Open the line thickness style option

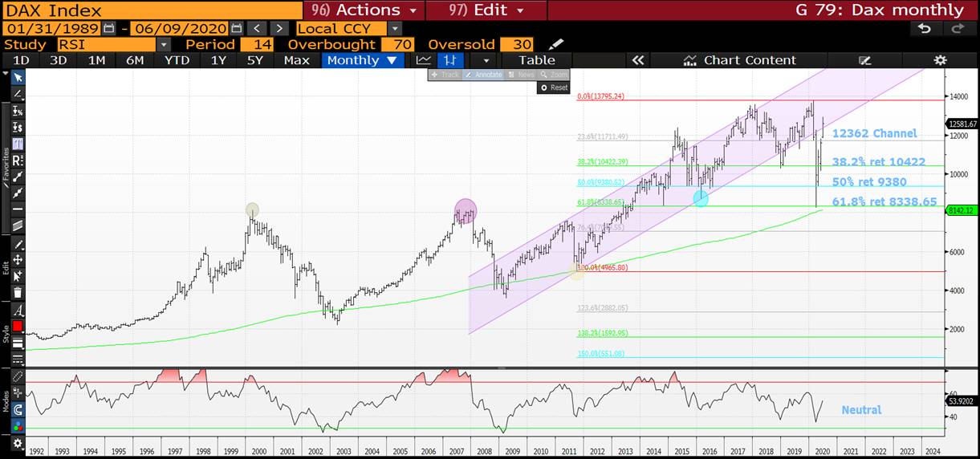tap(18, 343)
